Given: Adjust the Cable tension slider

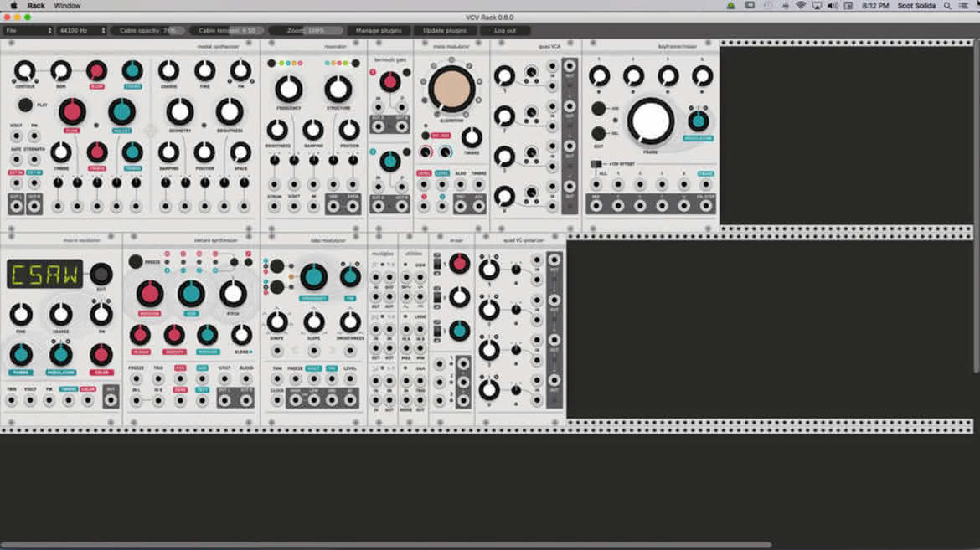Looking at the screenshot, I should click(228, 30).
